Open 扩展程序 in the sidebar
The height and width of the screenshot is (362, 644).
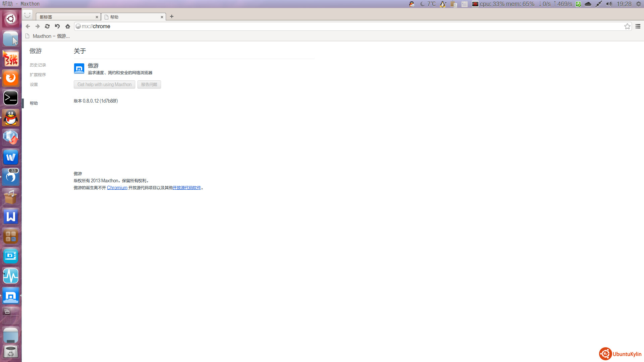click(x=38, y=75)
